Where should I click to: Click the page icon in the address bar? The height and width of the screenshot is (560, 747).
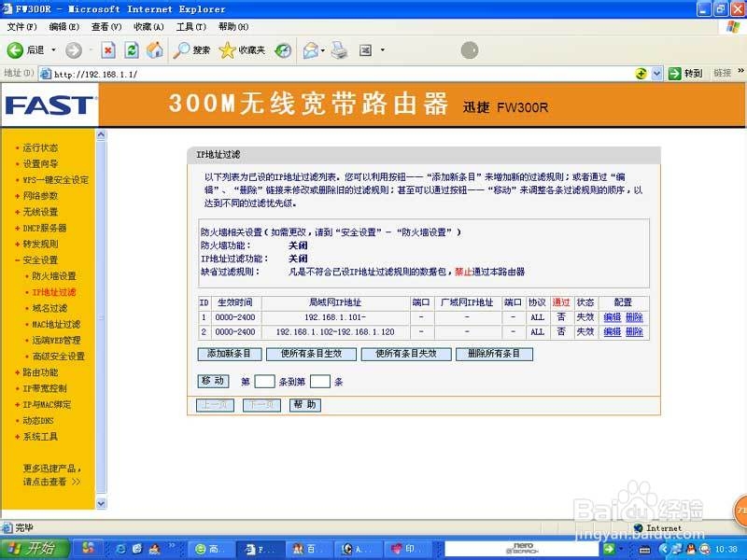pos(46,74)
